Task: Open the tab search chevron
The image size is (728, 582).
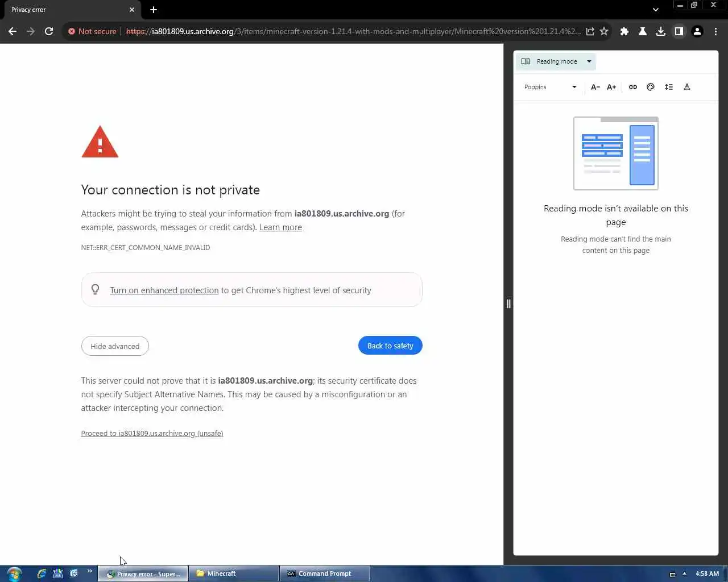Action: [656, 10]
